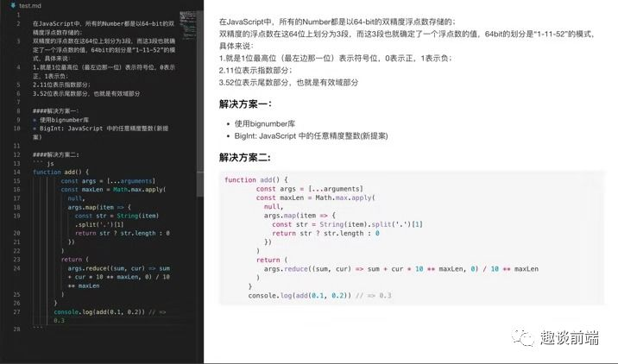618x364 pixels.
Task: Click 'return str ? str.length : 0' in dark editor
Action: (x=123, y=233)
